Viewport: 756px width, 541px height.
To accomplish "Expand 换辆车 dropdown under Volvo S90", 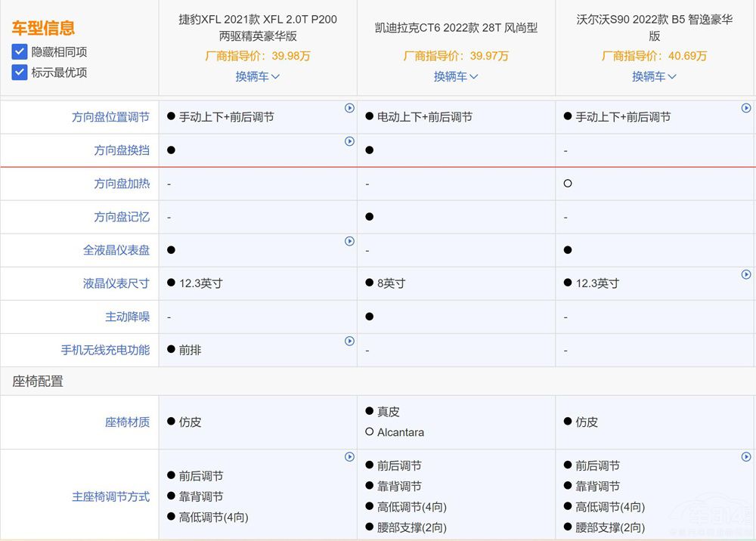I will click(654, 76).
